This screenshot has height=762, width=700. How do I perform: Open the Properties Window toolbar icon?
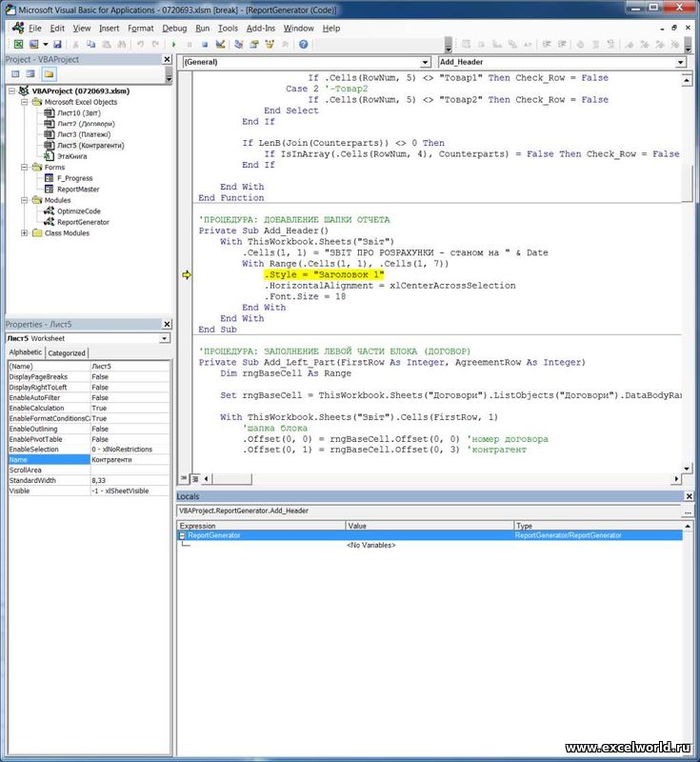coord(254,44)
